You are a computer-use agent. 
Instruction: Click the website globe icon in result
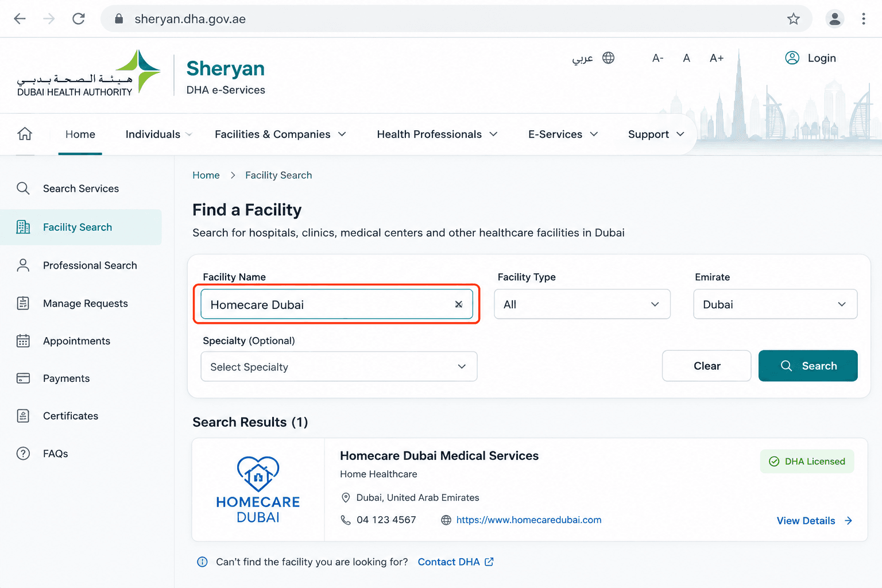446,520
